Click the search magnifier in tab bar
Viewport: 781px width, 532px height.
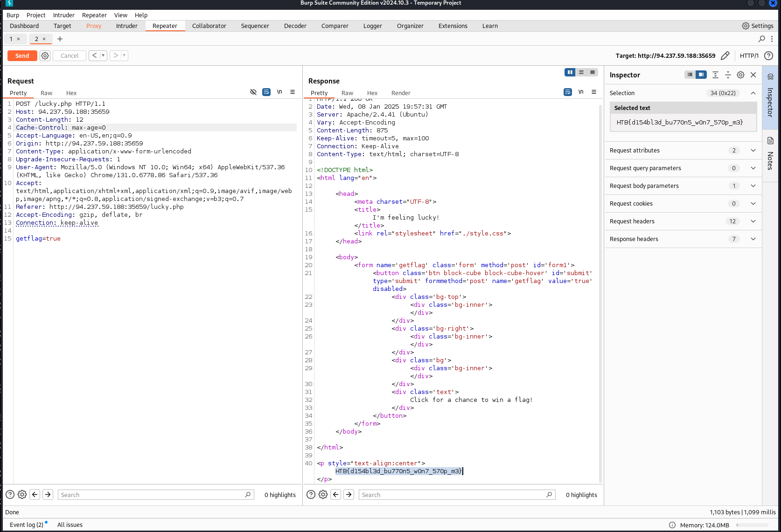[x=761, y=39]
